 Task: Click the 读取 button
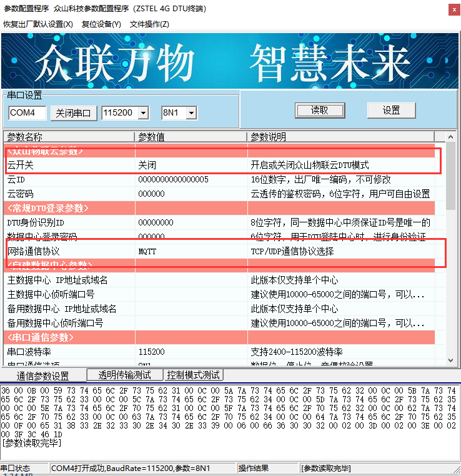point(320,110)
